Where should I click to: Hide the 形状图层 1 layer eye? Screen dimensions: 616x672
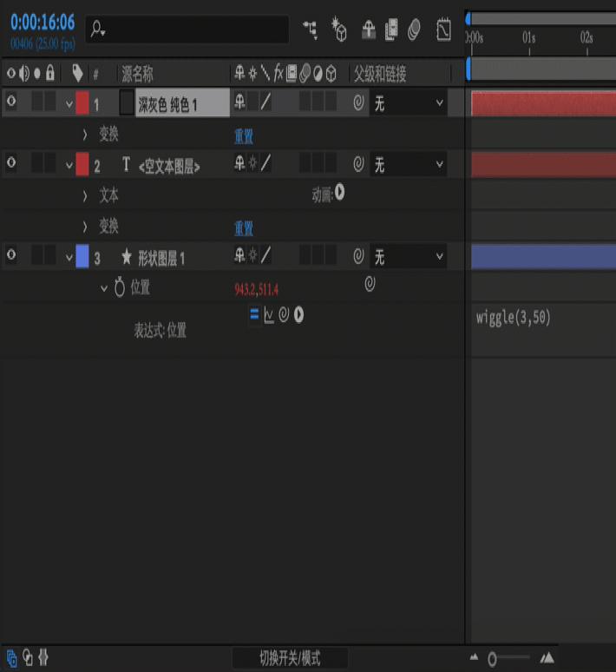(11, 254)
